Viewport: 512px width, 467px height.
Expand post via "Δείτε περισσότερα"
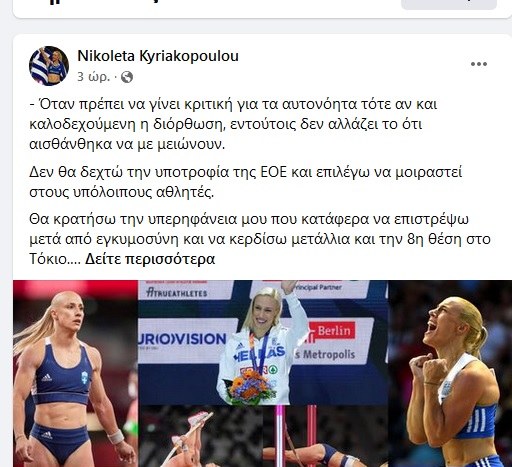click(x=150, y=259)
